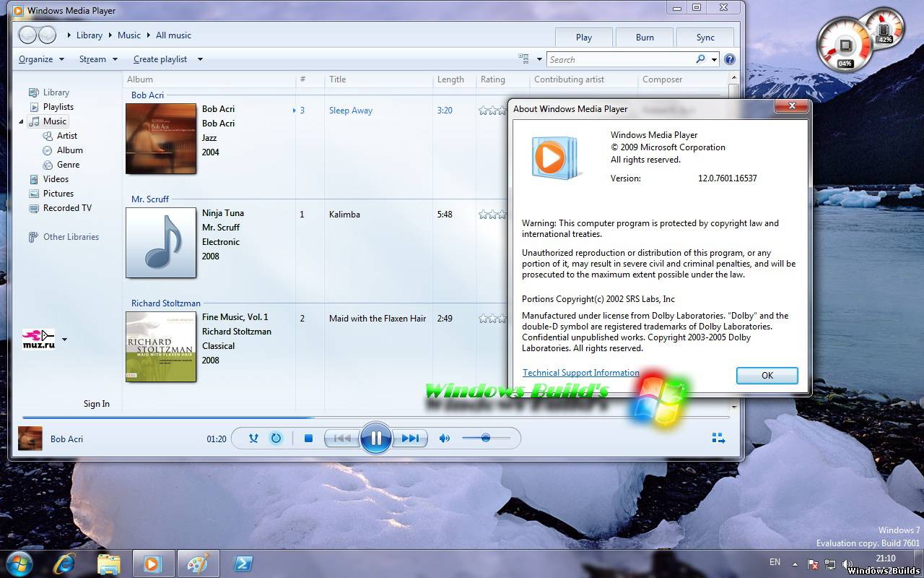924x578 pixels.
Task: Click OK in the About dialog
Action: [767, 375]
